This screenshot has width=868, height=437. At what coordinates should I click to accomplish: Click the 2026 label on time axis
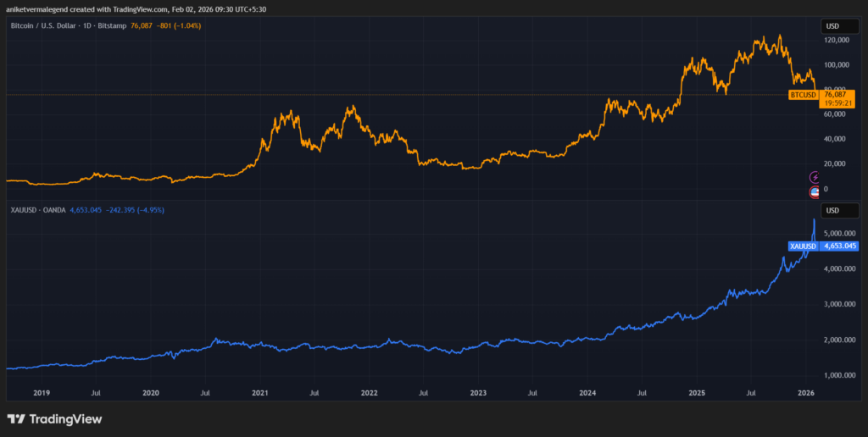pos(806,393)
